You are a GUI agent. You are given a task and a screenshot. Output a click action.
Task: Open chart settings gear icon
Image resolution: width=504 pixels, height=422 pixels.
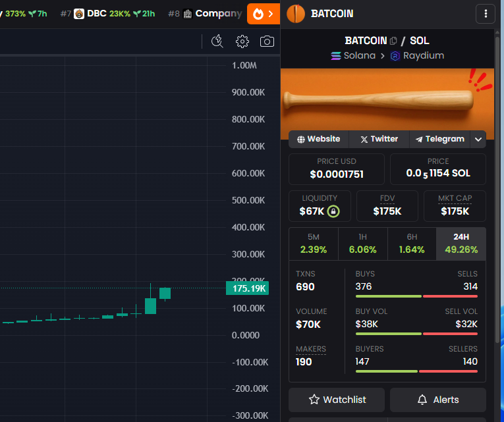click(242, 41)
